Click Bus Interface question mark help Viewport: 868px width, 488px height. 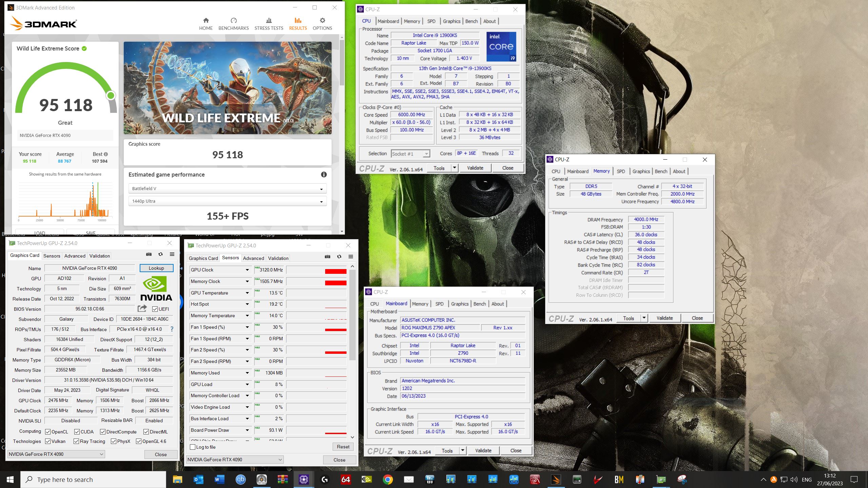(x=172, y=329)
